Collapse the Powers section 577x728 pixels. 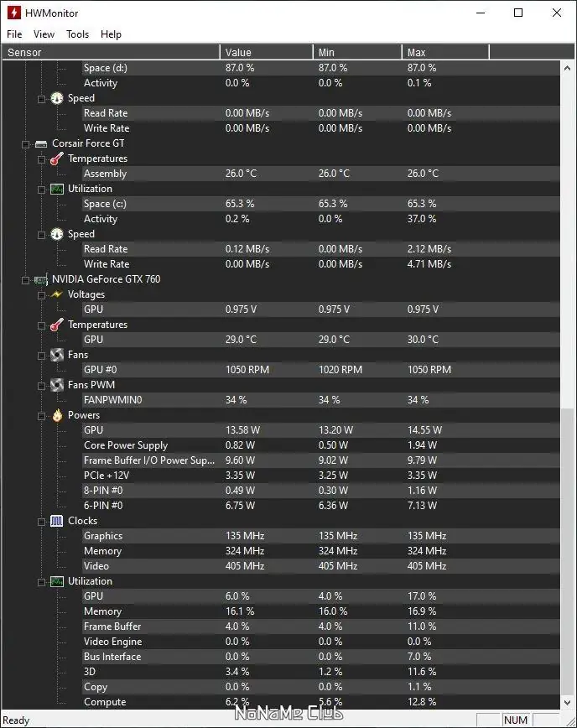tap(41, 415)
